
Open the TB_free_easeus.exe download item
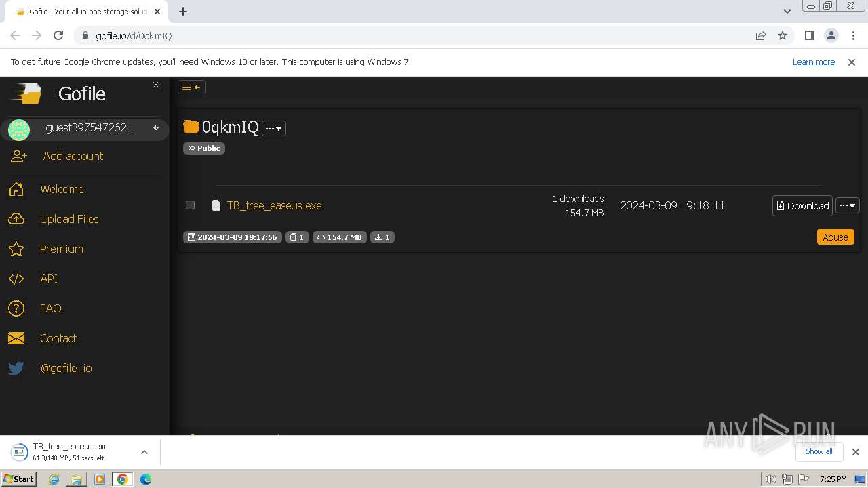(71, 452)
